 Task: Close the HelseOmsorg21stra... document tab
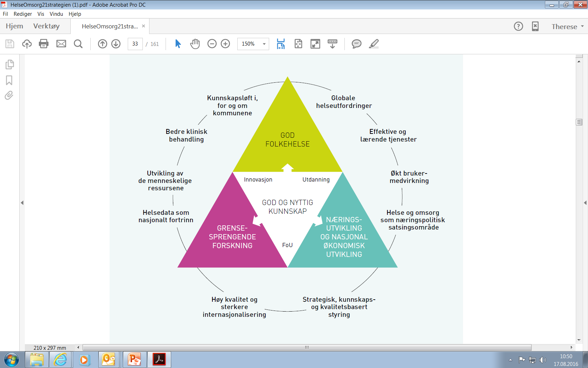pos(143,26)
